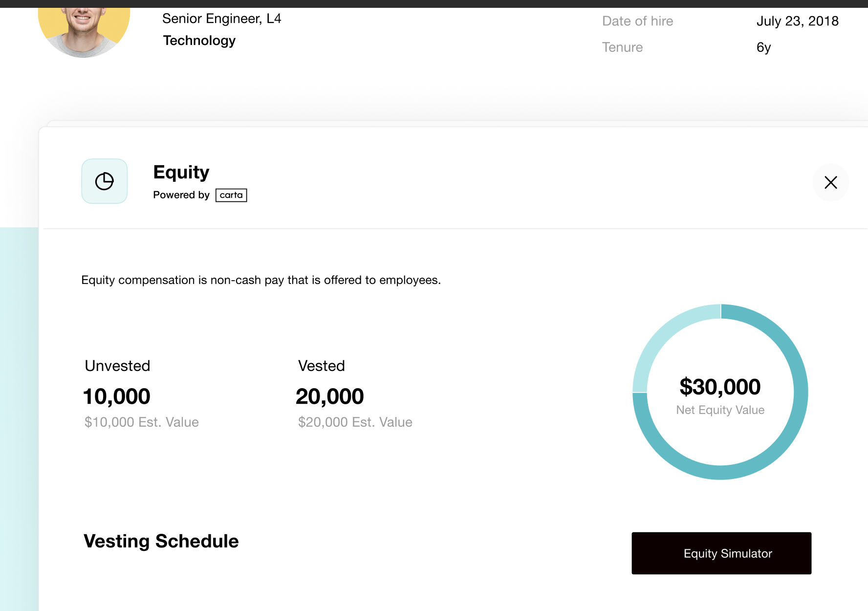Click the Unvested 10,000 shares value
The height and width of the screenshot is (611, 868).
pyautogui.click(x=116, y=396)
